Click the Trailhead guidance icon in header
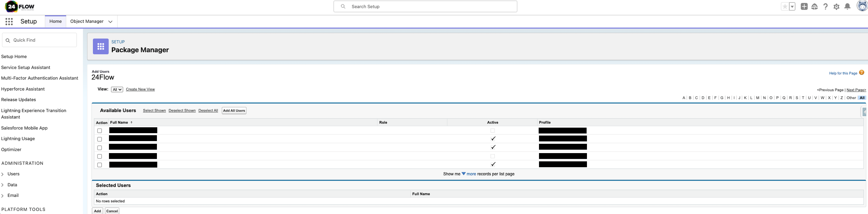This screenshot has height=214, width=868. coord(815,7)
